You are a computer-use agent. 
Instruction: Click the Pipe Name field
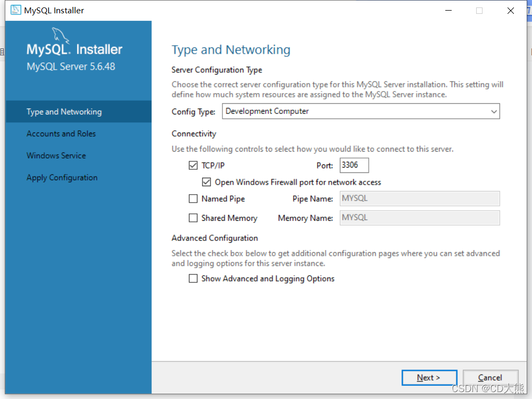pyautogui.click(x=420, y=198)
